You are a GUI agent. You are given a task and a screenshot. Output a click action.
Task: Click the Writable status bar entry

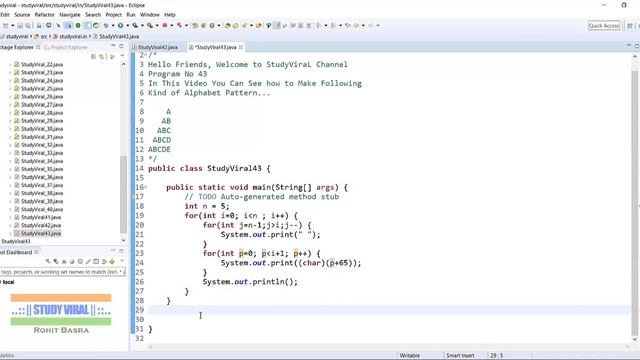tap(409, 356)
